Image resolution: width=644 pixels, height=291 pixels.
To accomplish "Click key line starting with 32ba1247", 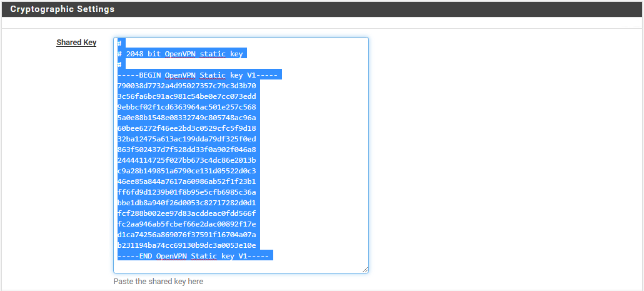I will [187, 140].
